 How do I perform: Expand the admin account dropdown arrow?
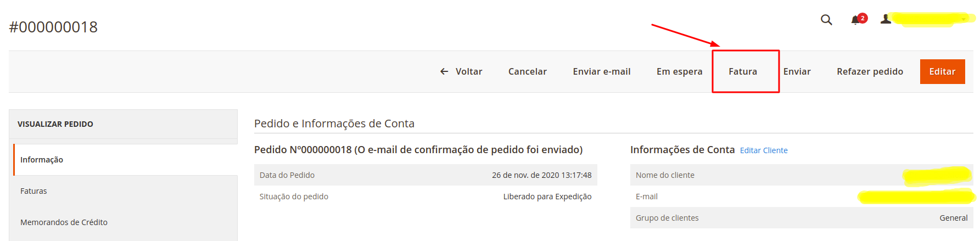click(964, 19)
